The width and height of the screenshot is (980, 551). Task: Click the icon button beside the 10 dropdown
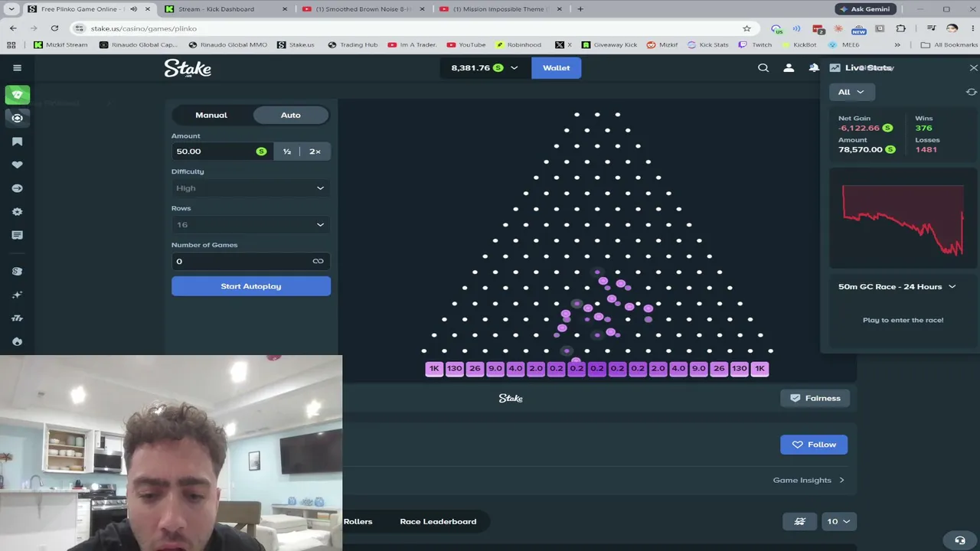pyautogui.click(x=800, y=522)
